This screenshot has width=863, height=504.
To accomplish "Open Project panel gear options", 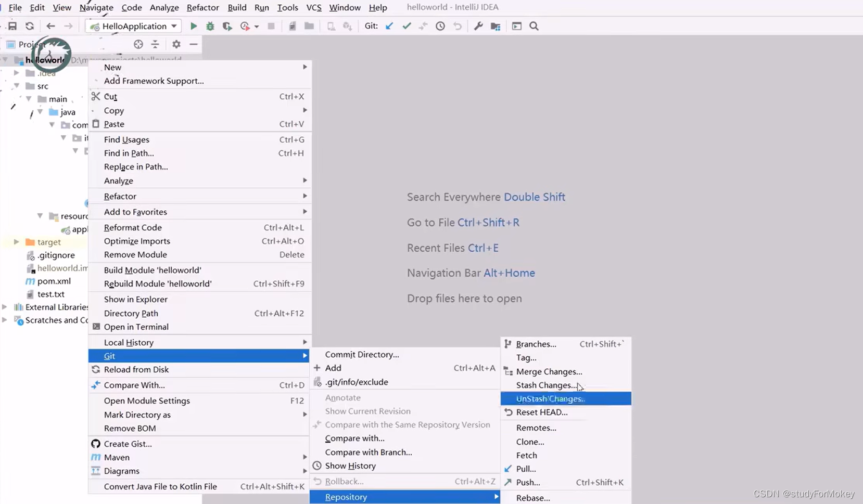I will [176, 44].
